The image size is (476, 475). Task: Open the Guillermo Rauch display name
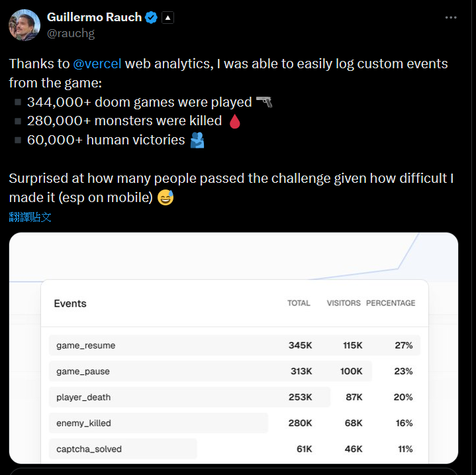pyautogui.click(x=95, y=18)
